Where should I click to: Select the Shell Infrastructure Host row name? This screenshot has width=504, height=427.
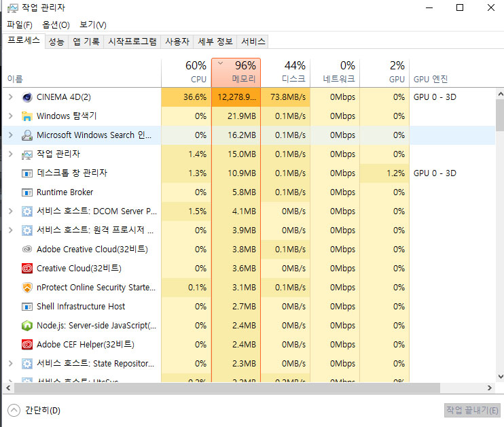coord(81,307)
